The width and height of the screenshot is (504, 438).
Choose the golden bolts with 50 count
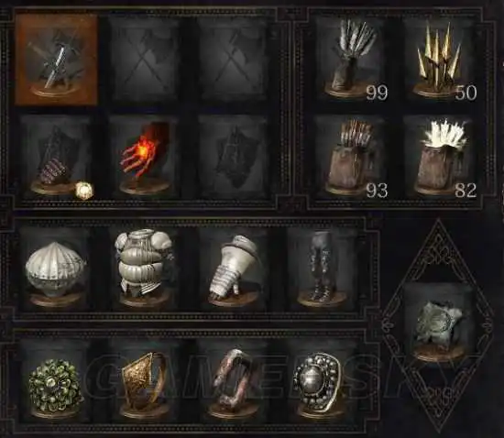pyautogui.click(x=439, y=58)
